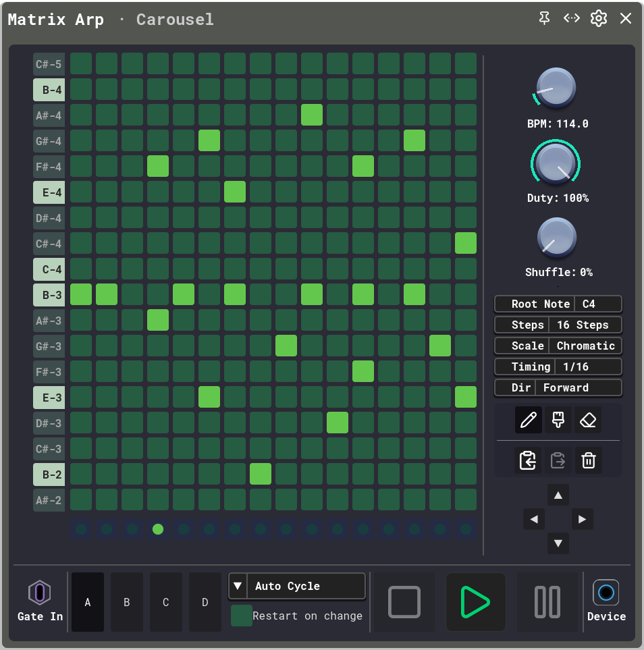Screen dimensions: 644x650
Task: Toggle the F#-3 cell at step 12
Action: [x=363, y=371]
